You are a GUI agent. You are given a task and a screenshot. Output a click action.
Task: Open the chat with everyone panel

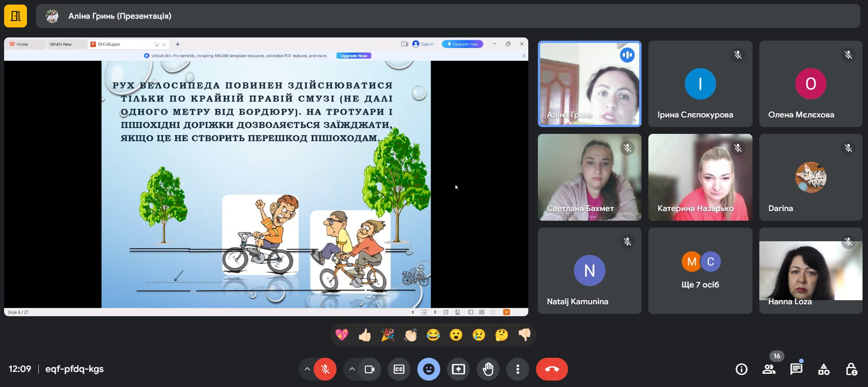pyautogui.click(x=796, y=369)
